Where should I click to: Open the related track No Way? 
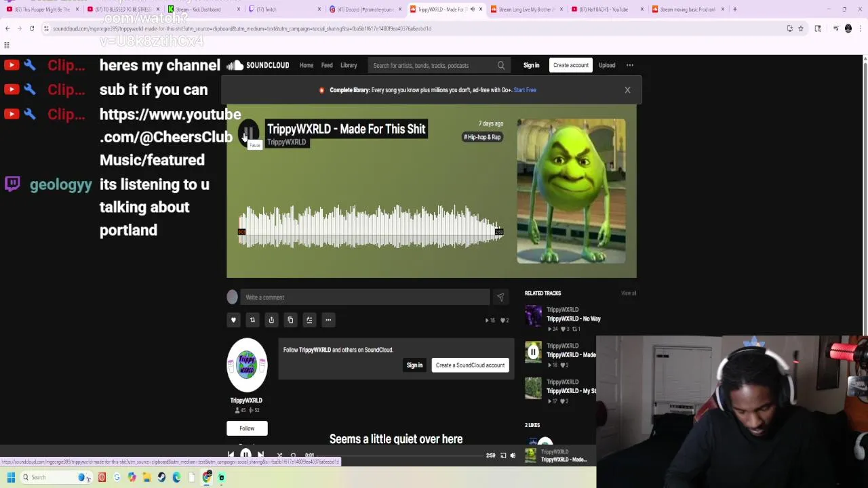574,319
